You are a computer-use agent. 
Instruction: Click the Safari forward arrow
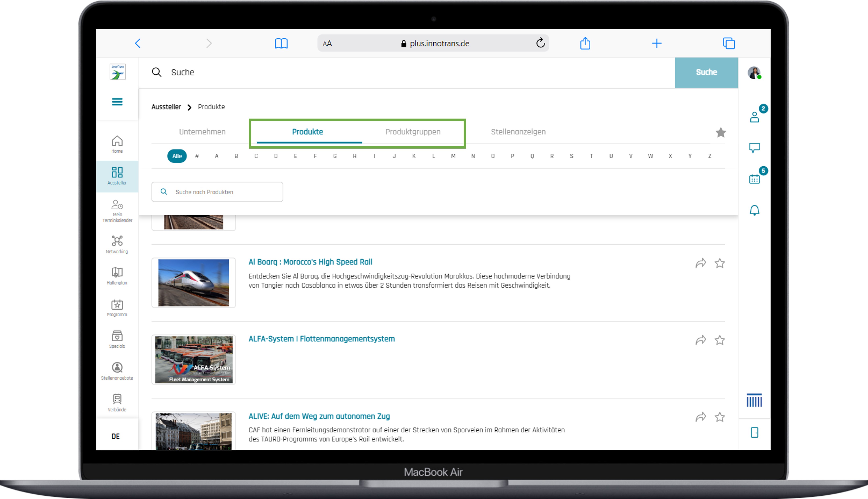(209, 43)
